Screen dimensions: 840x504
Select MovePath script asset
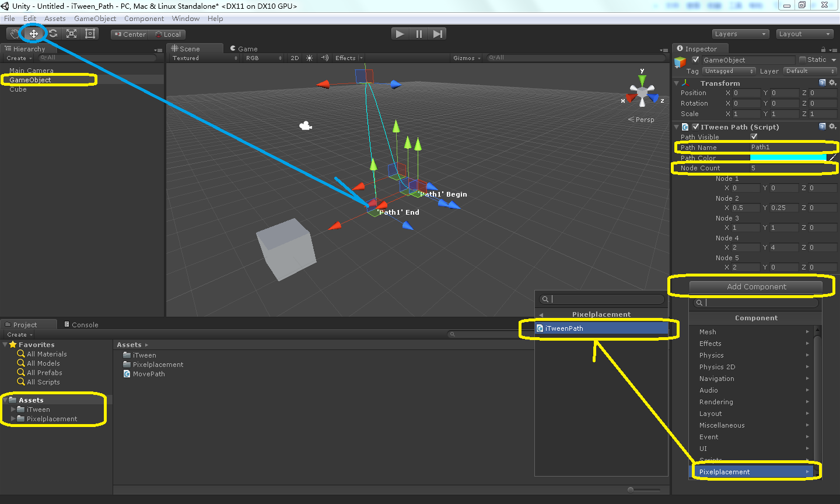[144, 374]
